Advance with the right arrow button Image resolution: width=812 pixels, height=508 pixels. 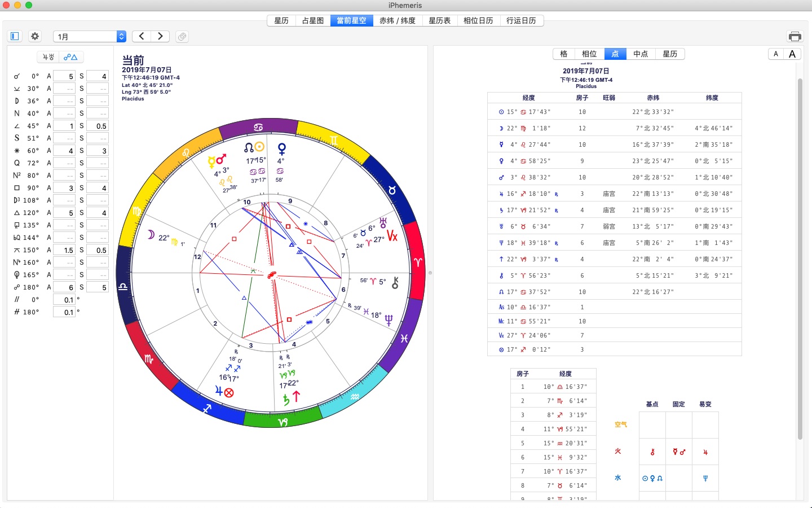coord(161,36)
